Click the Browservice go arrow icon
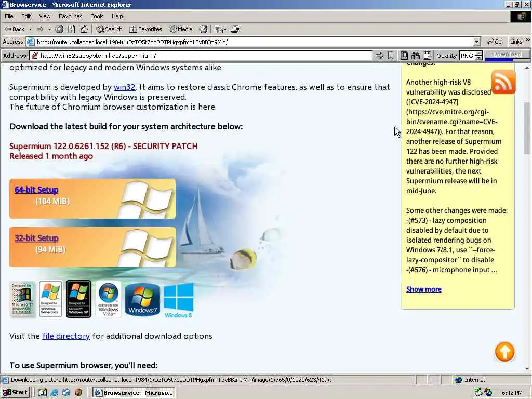The width and height of the screenshot is (532, 399). coord(379,56)
